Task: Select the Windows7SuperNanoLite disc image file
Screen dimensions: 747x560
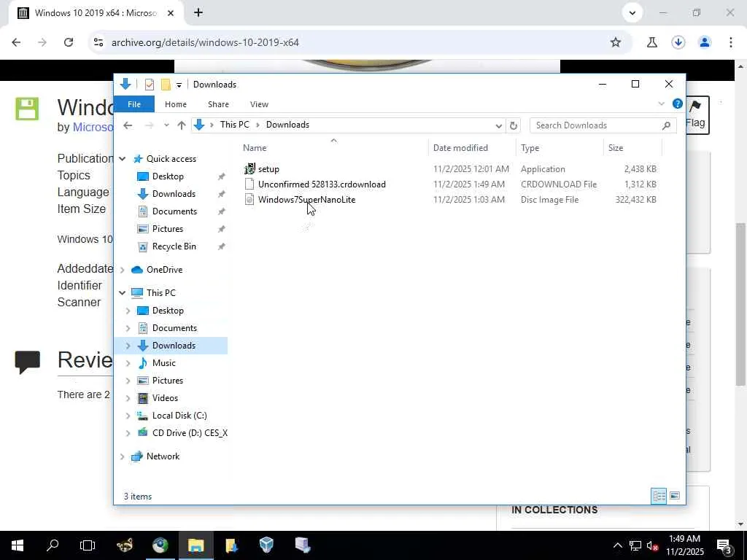Action: [x=300, y=200]
